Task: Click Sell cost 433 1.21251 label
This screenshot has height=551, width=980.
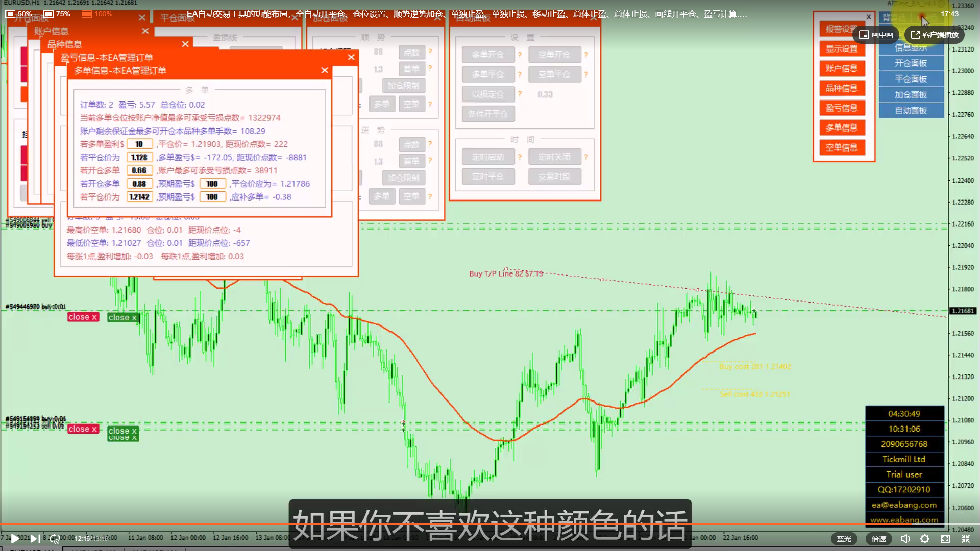Action: coord(755,394)
